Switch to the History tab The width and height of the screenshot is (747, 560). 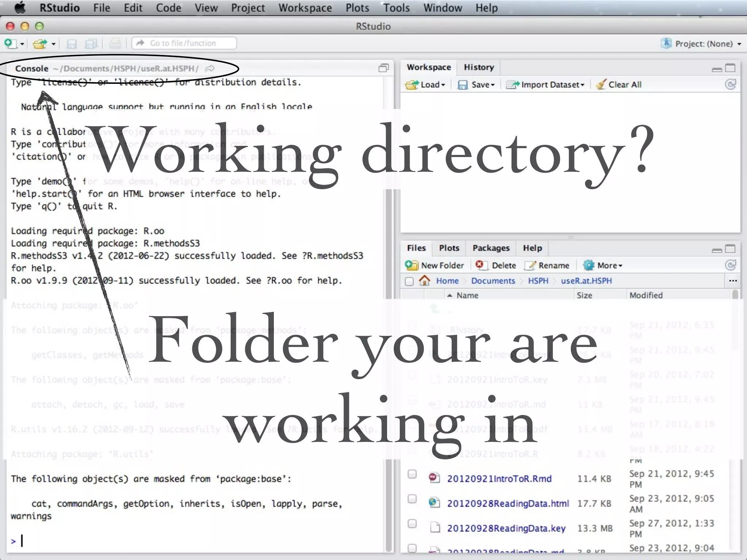pos(479,67)
